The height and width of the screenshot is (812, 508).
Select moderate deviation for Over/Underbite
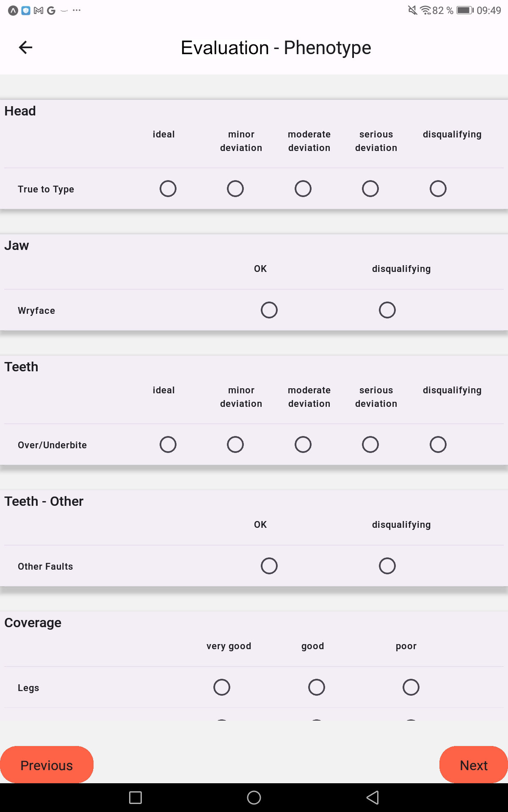pos(303,444)
